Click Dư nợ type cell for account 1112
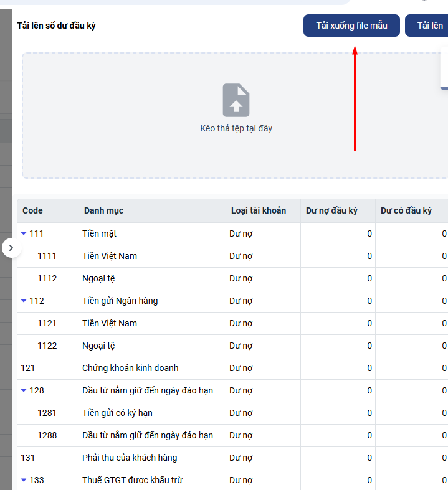448x490 pixels. tap(241, 278)
